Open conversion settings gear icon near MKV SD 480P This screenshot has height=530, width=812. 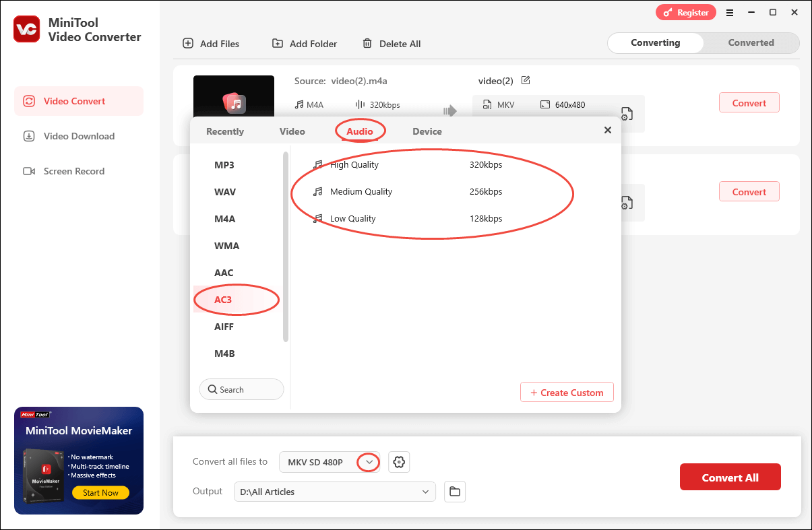click(x=399, y=462)
